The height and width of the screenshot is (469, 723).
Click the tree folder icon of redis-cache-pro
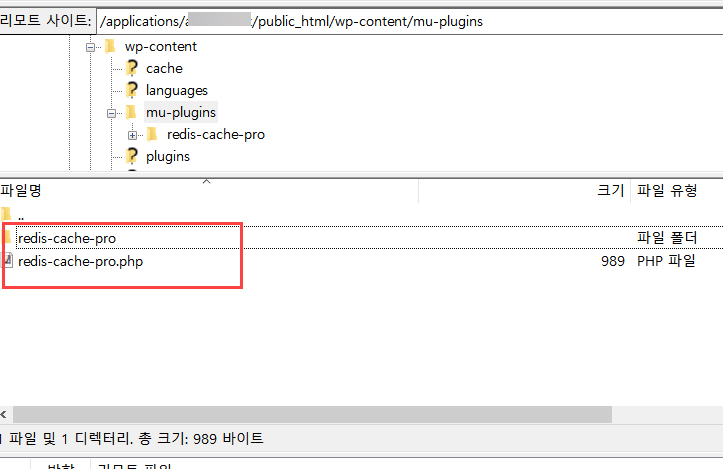tap(152, 134)
